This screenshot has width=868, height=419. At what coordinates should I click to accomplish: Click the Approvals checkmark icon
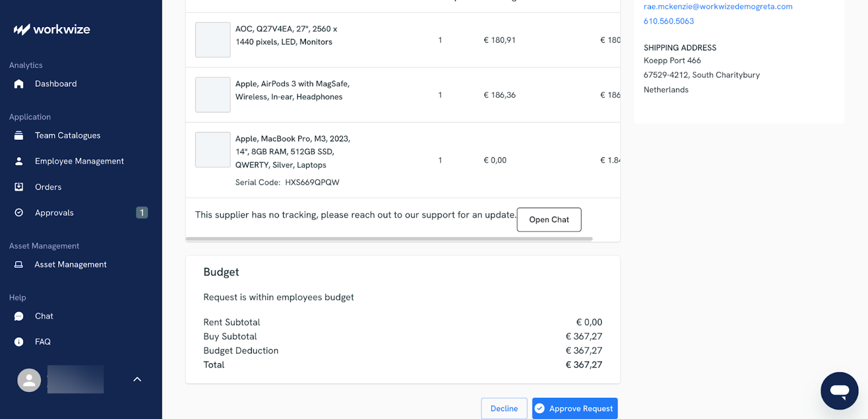click(19, 213)
